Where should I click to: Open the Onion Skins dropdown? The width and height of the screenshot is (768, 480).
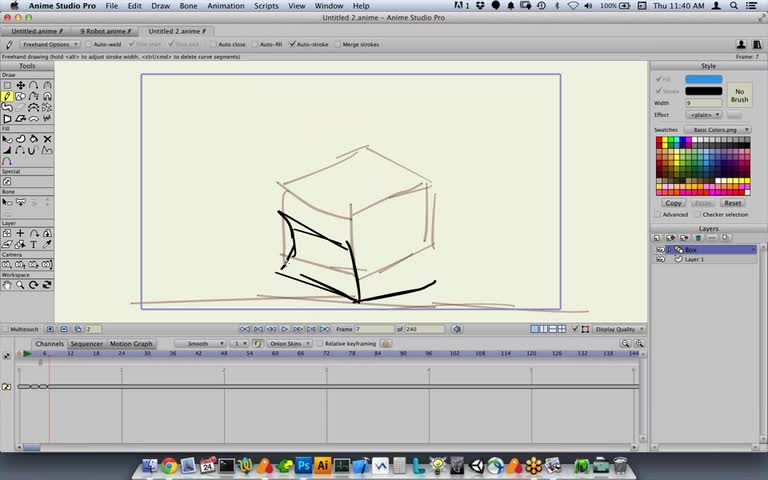click(x=289, y=344)
